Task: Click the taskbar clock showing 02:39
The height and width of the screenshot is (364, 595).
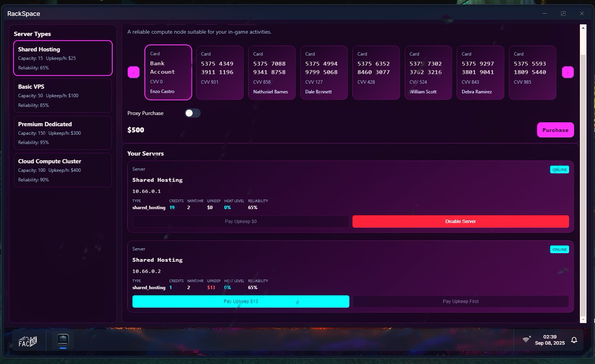Action: coord(550,340)
